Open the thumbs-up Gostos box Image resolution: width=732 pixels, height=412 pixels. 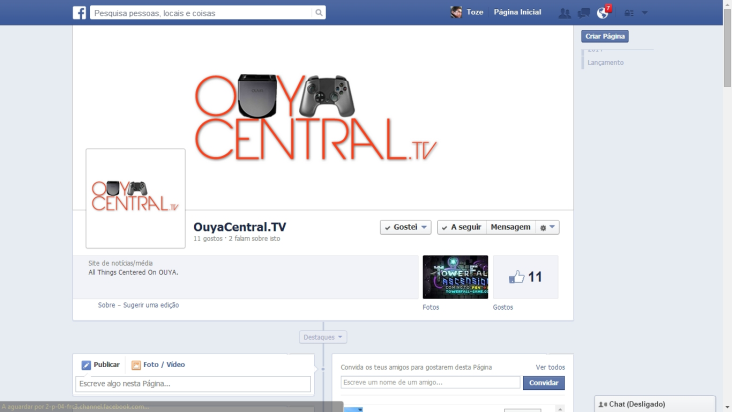[526, 277]
